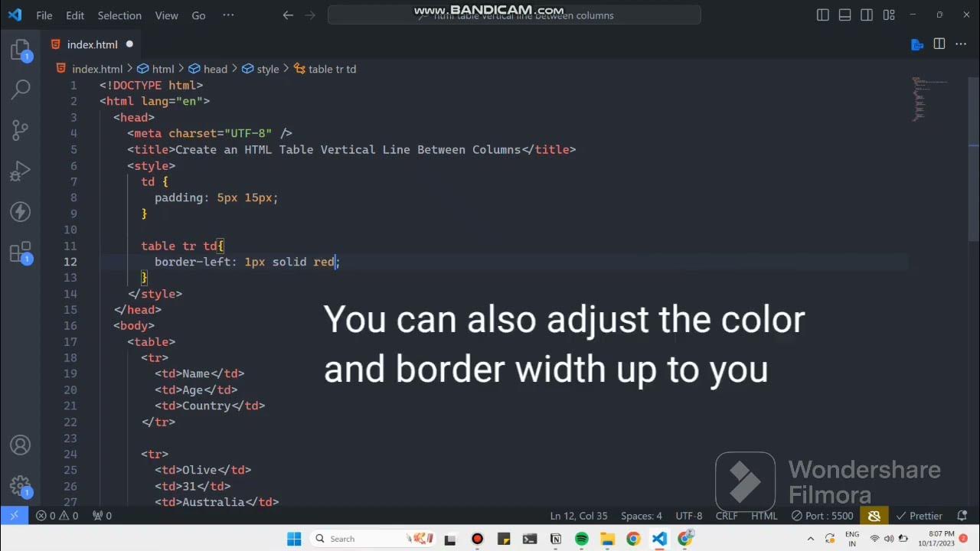980x551 pixels.
Task: Open the overflow menu ellipsis in menu bar
Action: pos(228,15)
